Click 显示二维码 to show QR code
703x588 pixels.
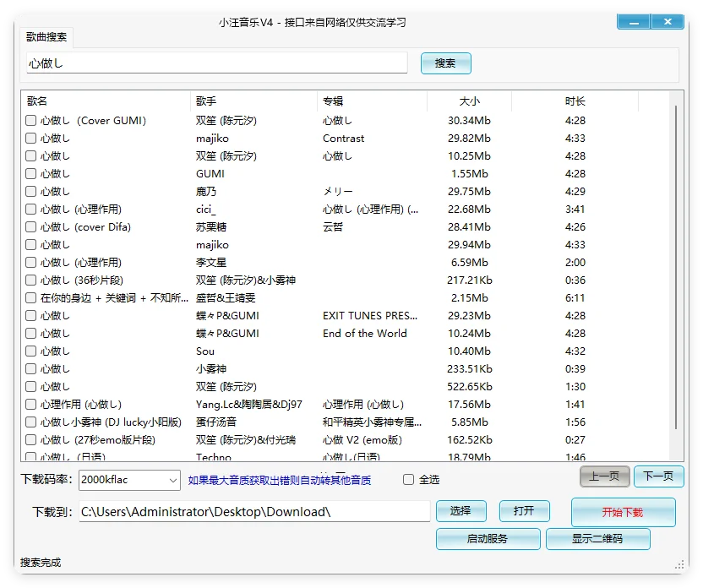[599, 539]
